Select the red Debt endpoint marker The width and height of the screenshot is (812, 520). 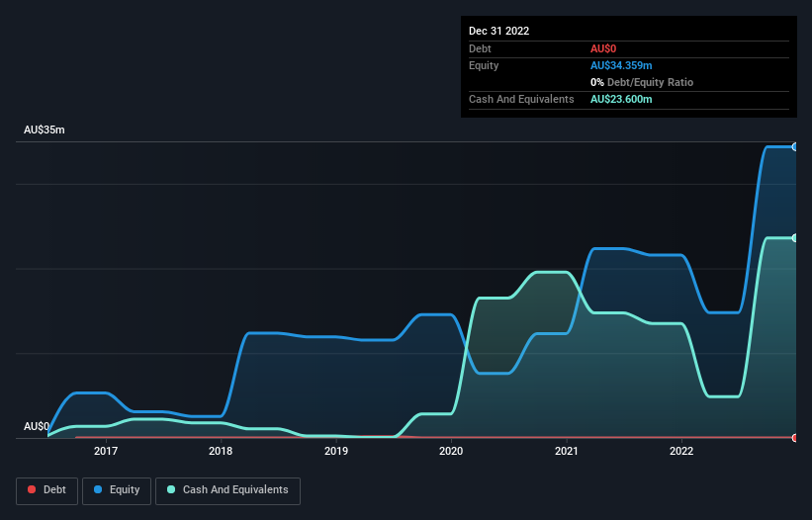pyautogui.click(x=795, y=438)
